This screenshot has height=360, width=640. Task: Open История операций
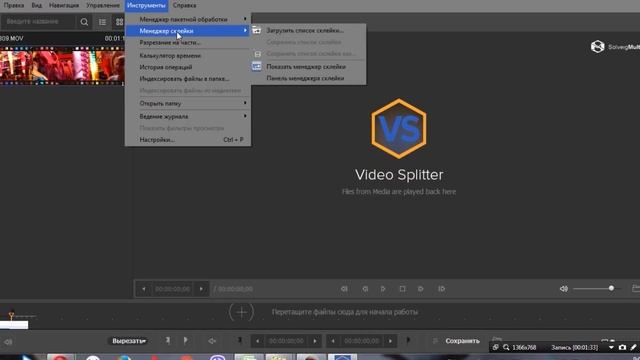click(188, 67)
